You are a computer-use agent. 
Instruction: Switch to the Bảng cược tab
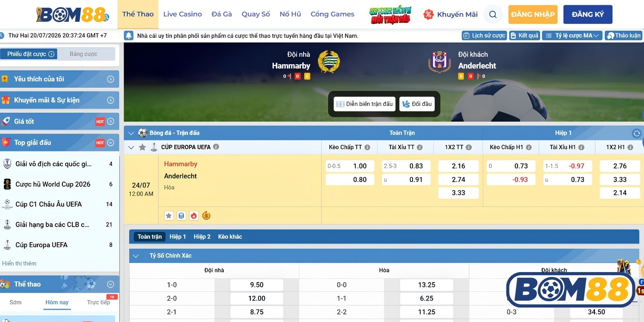[x=83, y=54]
